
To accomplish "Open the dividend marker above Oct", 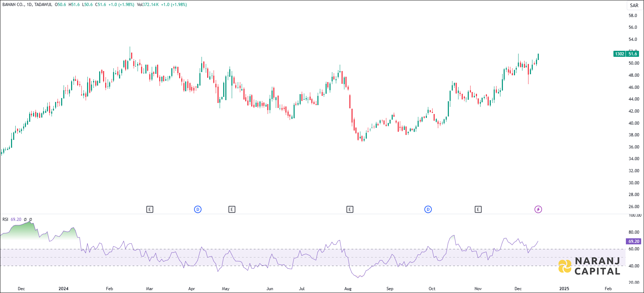I will click(x=428, y=210).
